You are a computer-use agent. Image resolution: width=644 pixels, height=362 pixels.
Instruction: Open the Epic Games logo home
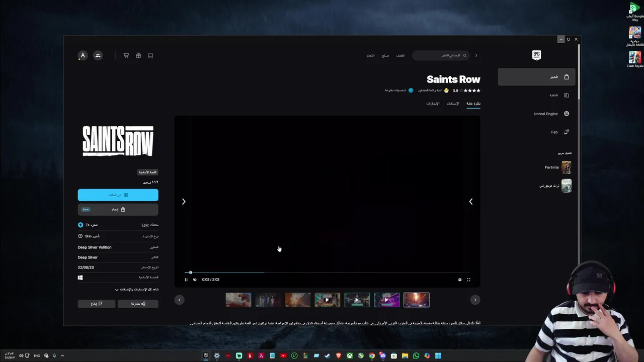536,55
